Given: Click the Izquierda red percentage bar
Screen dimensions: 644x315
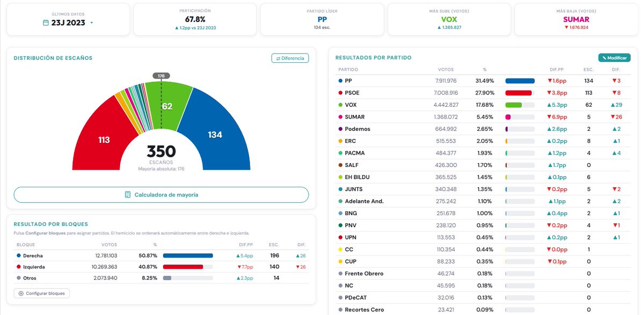Looking at the screenshot, I should pyautogui.click(x=183, y=267).
